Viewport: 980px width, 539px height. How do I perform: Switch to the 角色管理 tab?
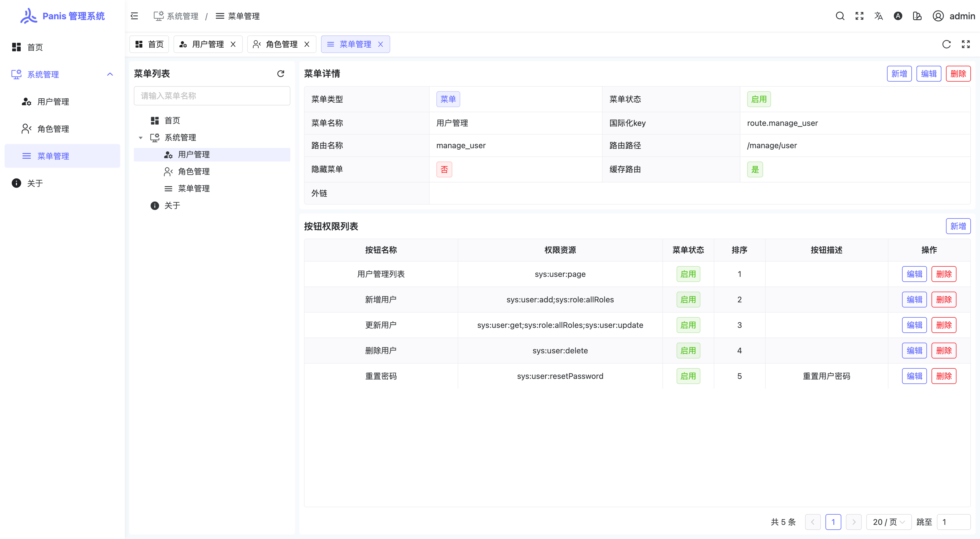point(281,44)
